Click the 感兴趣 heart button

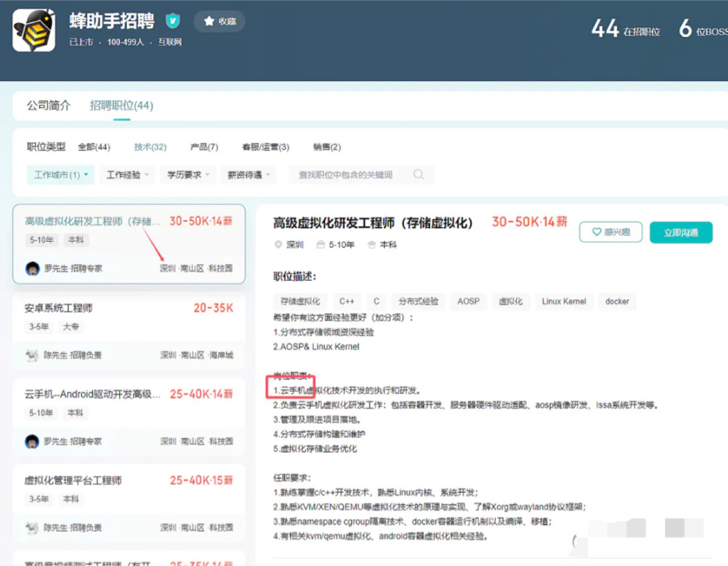tap(611, 232)
